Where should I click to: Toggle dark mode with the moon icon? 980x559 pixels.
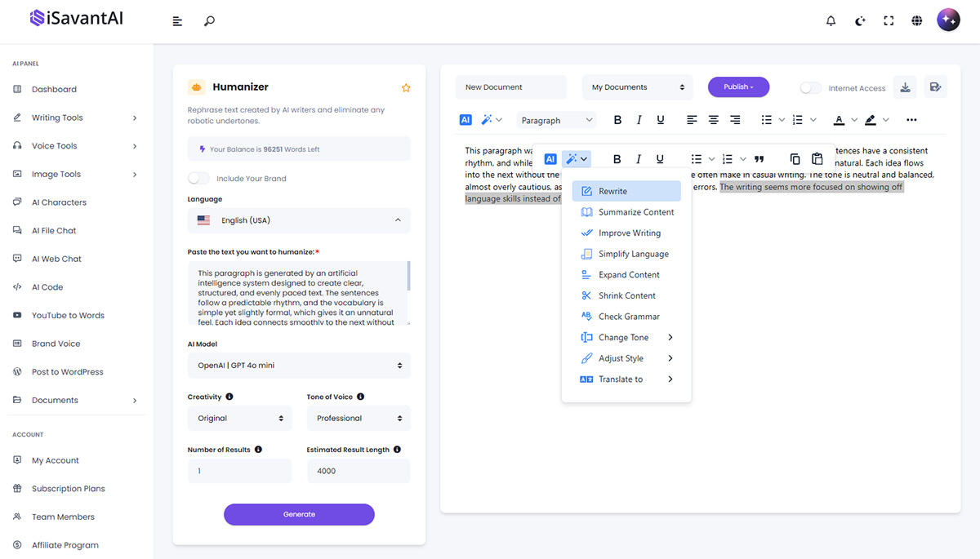(859, 20)
